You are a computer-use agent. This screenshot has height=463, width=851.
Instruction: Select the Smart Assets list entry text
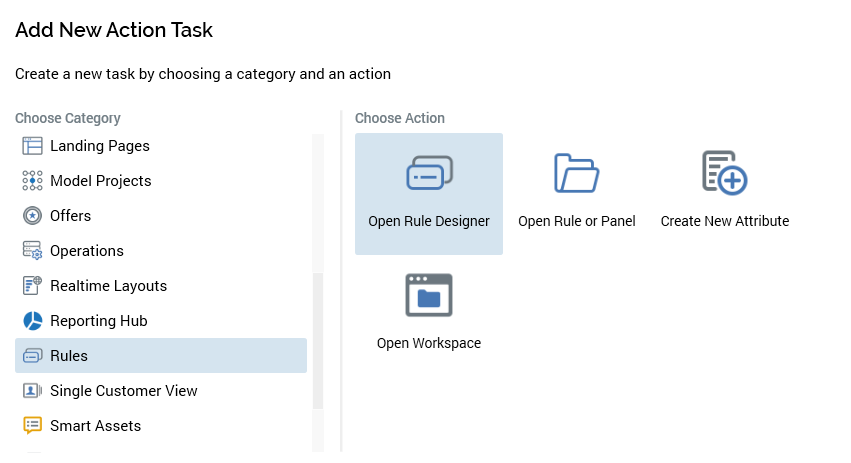point(95,426)
